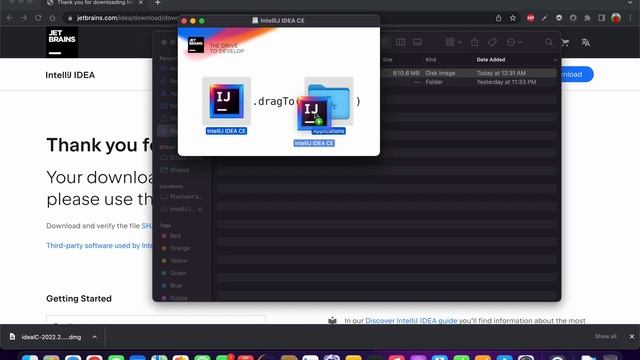Viewport: 640px width, 360px height.
Task: Open a new Chrome tab
Action: (158, 3)
